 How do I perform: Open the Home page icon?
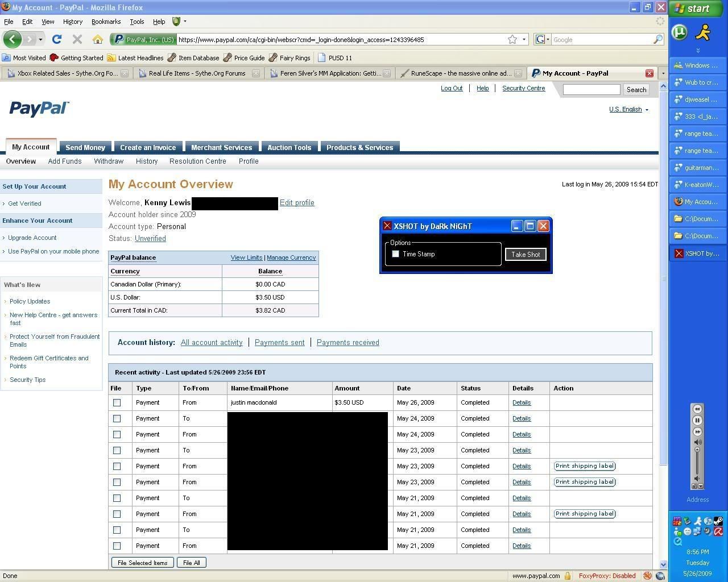coord(98,39)
